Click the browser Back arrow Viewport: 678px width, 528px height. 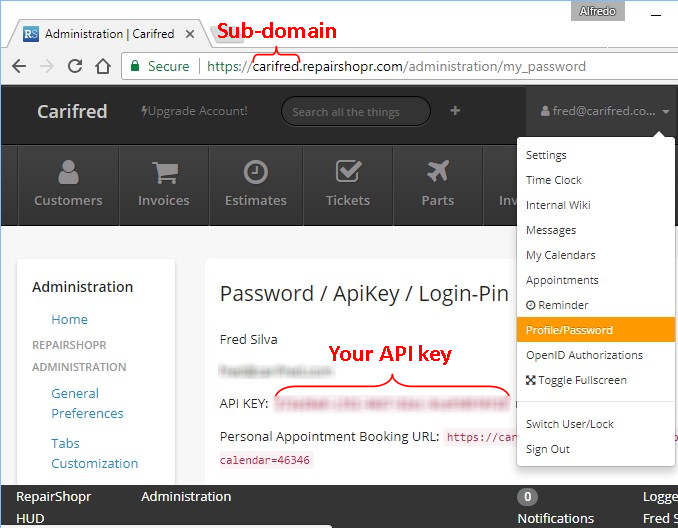(x=19, y=66)
